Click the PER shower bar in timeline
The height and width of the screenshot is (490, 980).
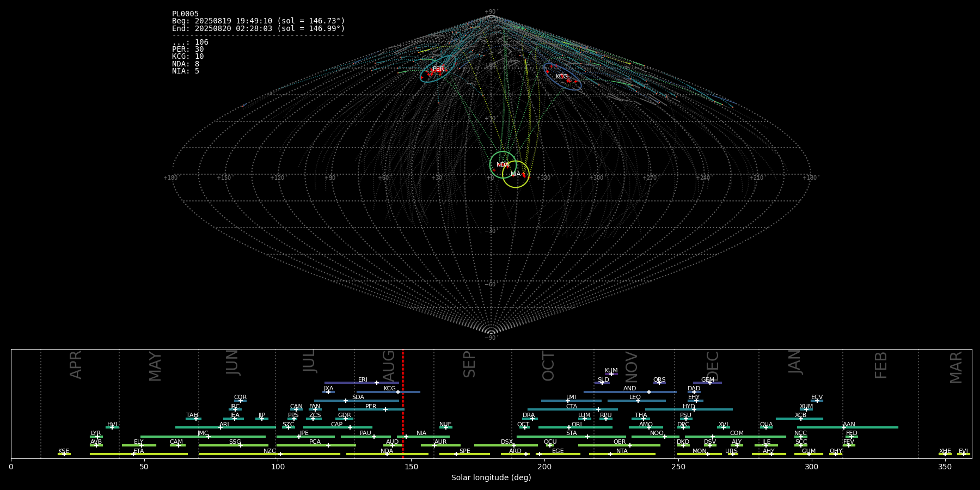pos(371,409)
